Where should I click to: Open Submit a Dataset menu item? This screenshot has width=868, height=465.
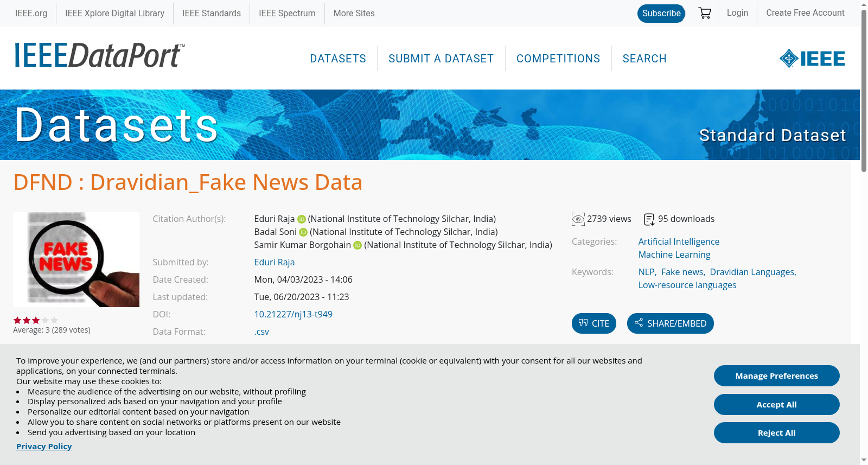[441, 59]
